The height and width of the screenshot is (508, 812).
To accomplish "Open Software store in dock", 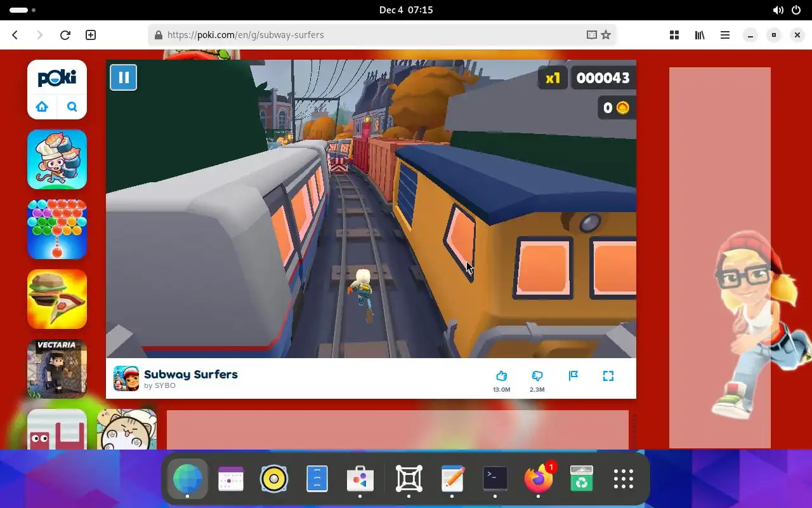I will (x=360, y=479).
